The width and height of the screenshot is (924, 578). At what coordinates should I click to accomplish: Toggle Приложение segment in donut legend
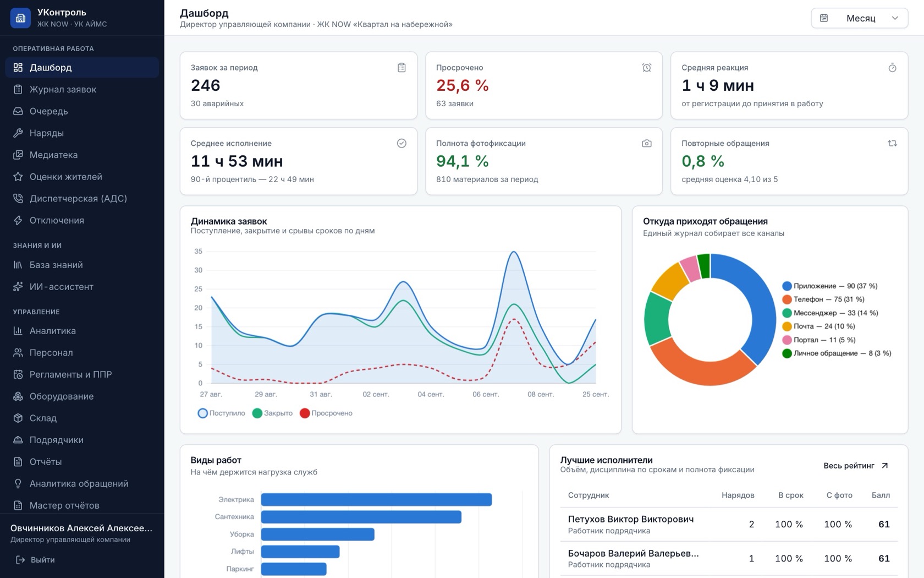click(830, 286)
